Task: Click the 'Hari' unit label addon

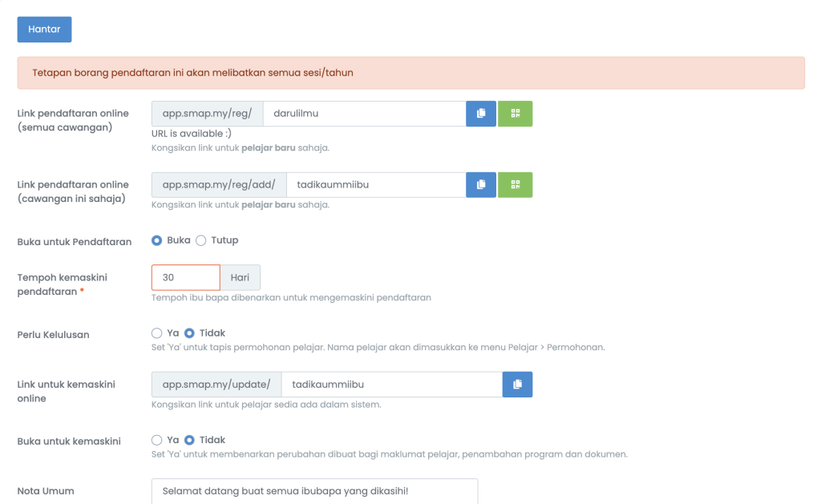Action: (x=240, y=277)
